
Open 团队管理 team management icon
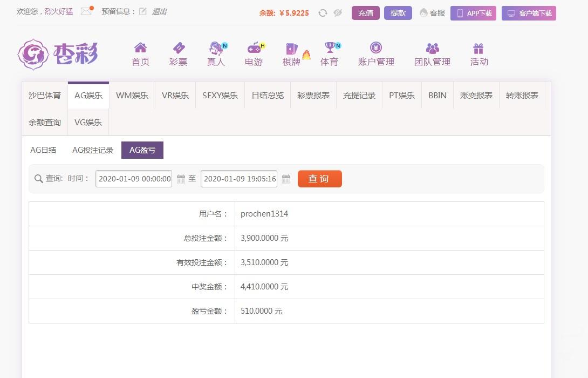[x=432, y=48]
